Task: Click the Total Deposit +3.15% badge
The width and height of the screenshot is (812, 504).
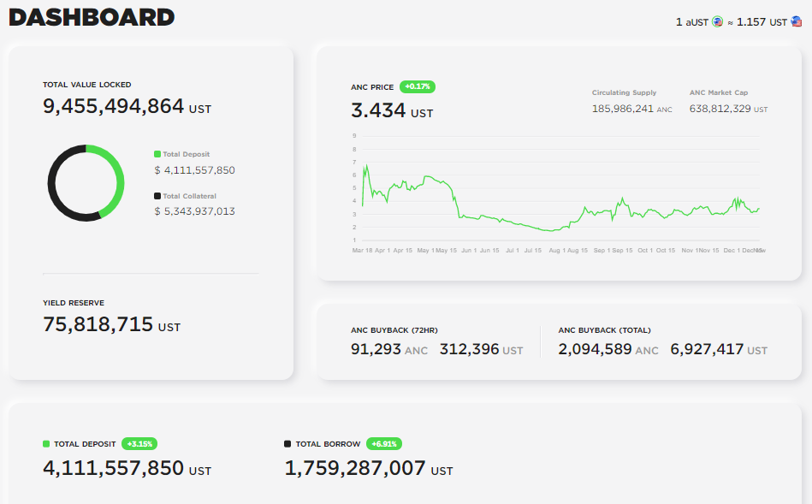Action: 139,444
